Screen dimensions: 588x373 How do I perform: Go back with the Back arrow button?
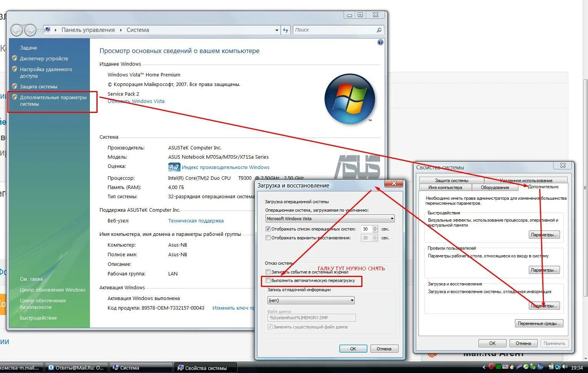17,30
